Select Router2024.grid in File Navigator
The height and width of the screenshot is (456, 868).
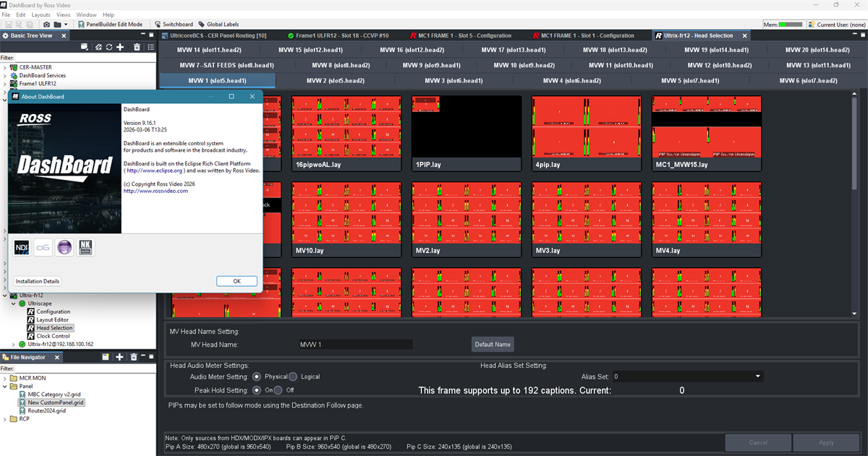pyautogui.click(x=41, y=410)
